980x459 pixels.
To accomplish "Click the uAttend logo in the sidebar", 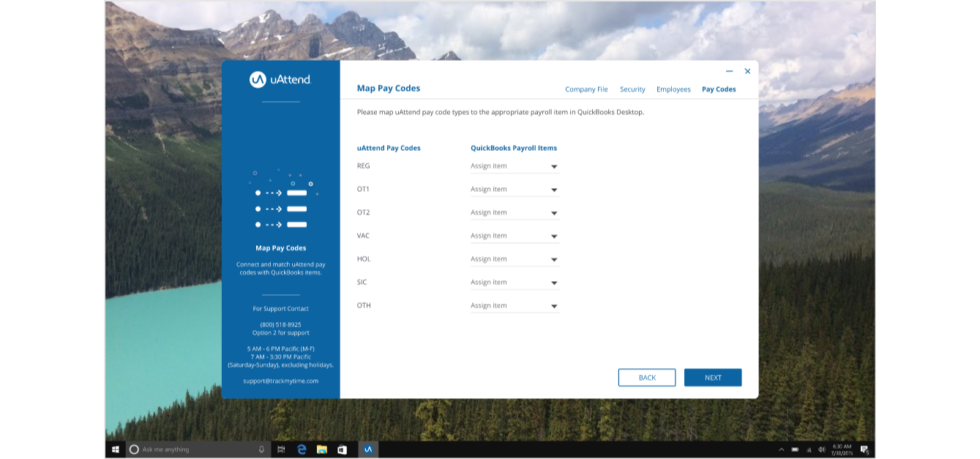I will (280, 80).
